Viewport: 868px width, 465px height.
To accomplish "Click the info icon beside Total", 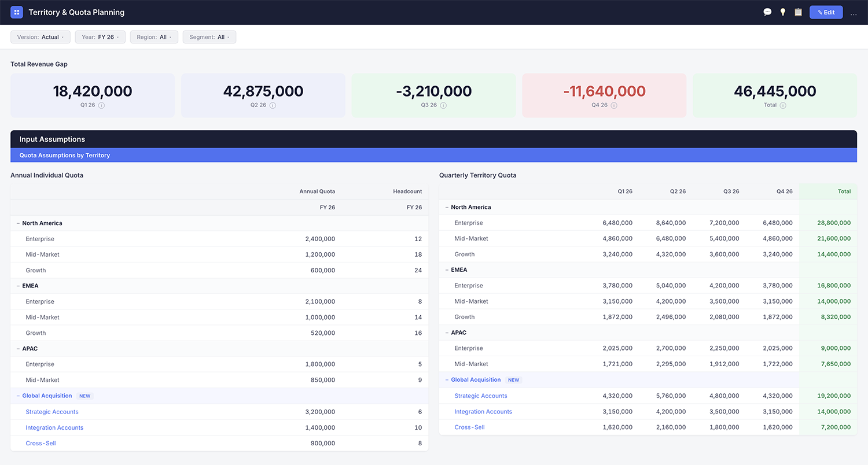I will pos(783,105).
